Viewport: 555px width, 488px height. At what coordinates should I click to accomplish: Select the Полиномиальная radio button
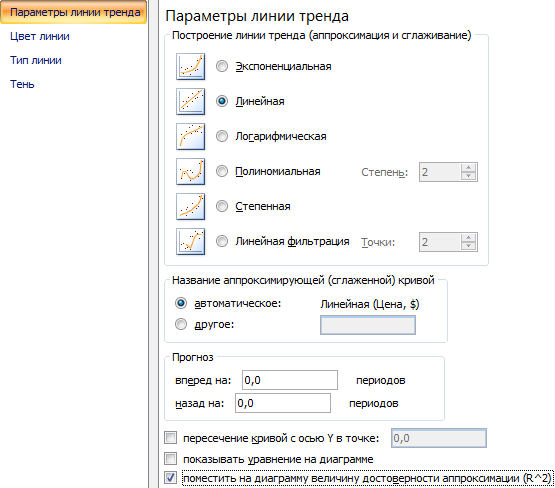(x=222, y=171)
